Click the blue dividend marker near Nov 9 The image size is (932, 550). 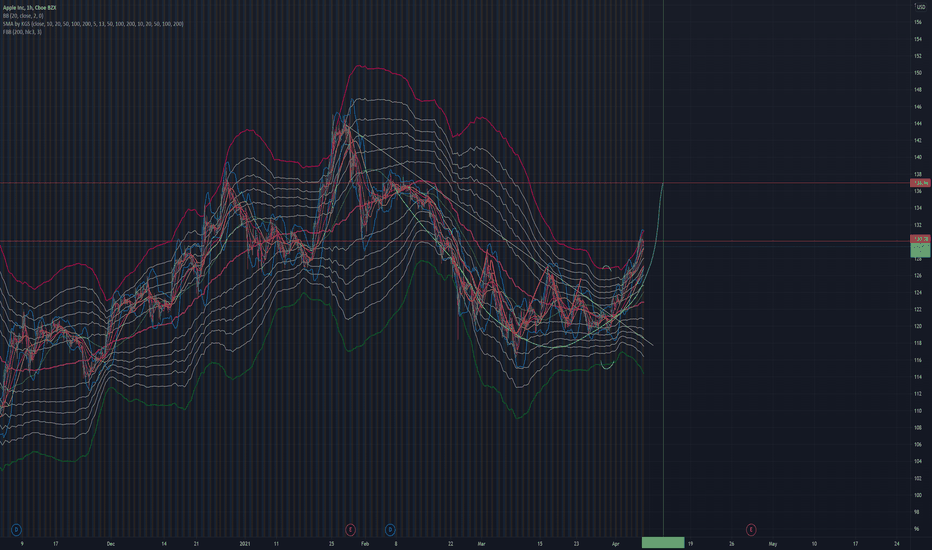16,529
